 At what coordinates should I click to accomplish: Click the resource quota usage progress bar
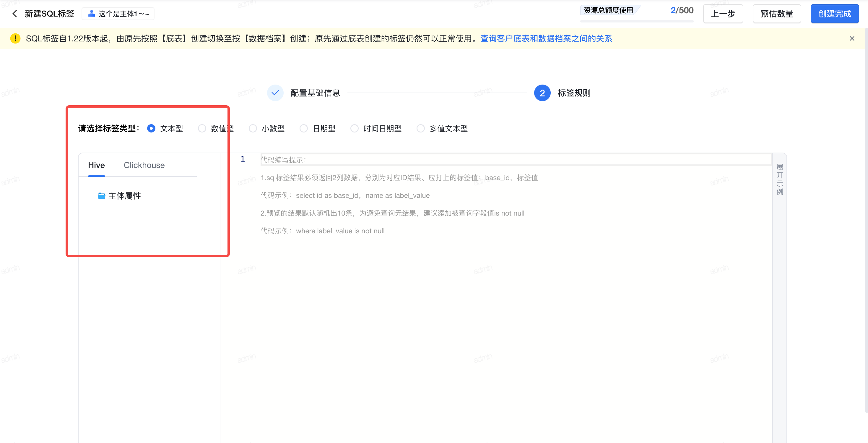coord(636,21)
